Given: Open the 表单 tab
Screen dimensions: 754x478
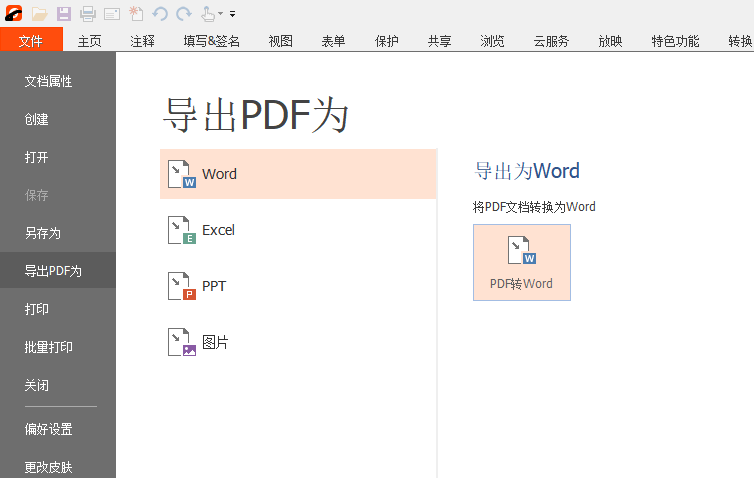Looking at the screenshot, I should tap(333, 41).
